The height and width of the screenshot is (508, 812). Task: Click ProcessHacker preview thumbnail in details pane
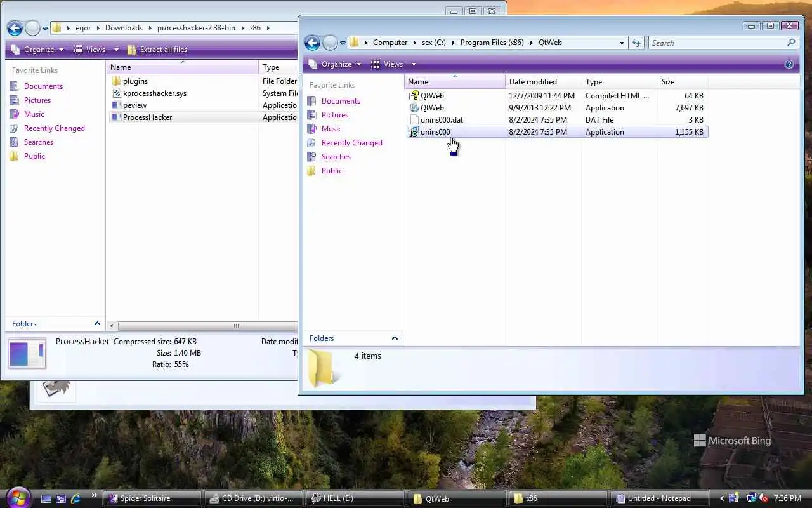pos(27,354)
